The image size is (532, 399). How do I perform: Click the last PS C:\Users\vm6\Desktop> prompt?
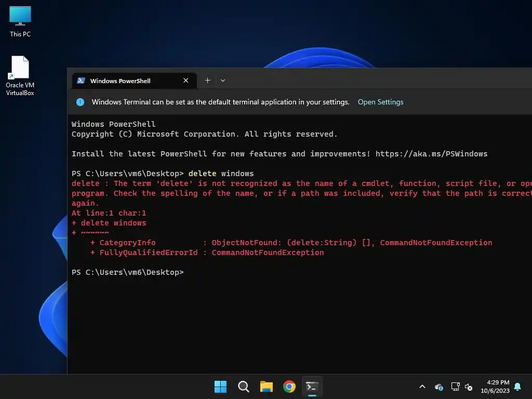(x=128, y=272)
